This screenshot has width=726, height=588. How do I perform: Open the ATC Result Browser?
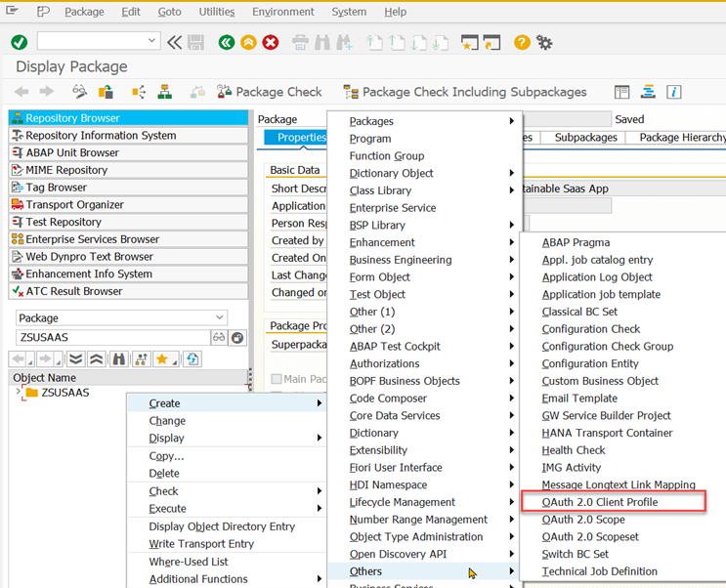point(128,291)
